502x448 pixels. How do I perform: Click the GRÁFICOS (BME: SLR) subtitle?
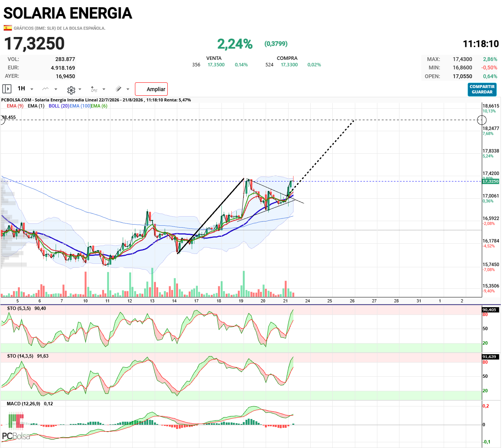tap(59, 28)
